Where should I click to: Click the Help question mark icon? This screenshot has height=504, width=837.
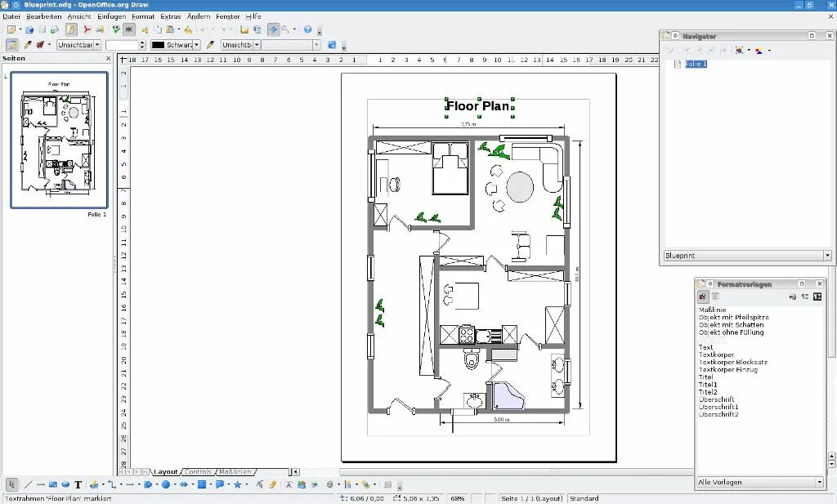307,30
